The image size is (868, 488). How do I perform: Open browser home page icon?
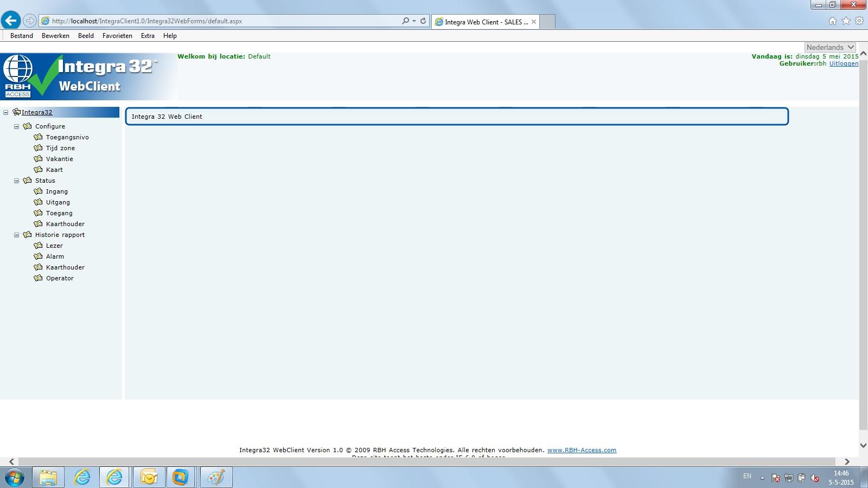tap(833, 21)
